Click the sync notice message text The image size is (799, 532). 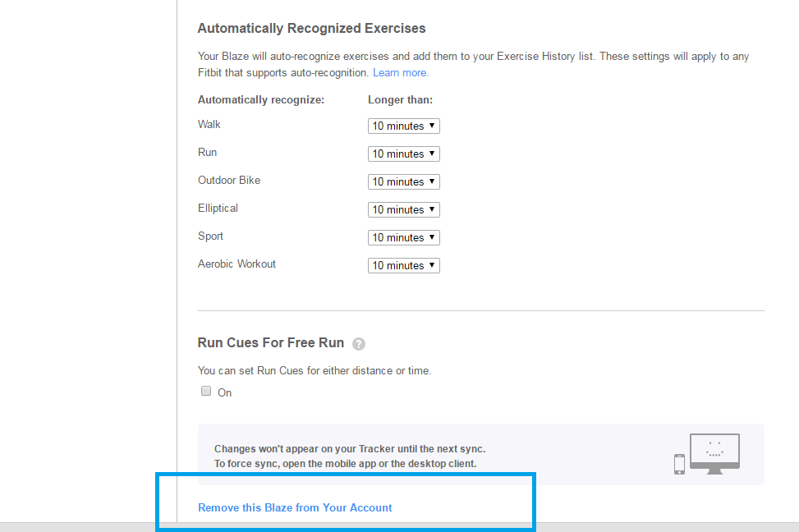tap(349, 456)
